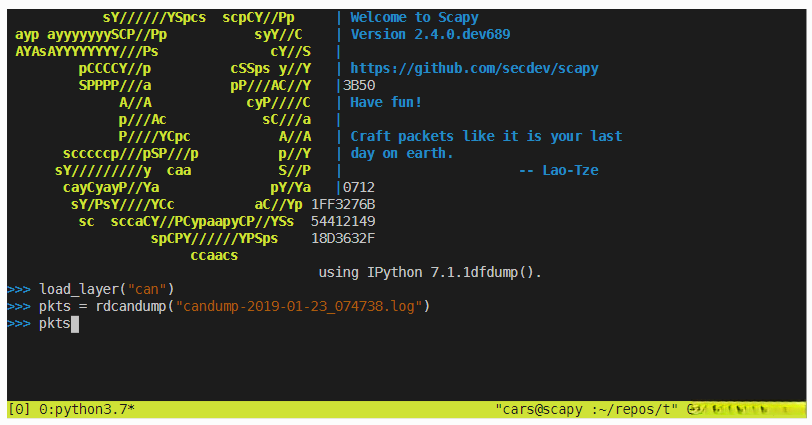This screenshot has height=425, width=812.
Task: Click the tmux window "0:python3.7*" in status bar
Action: pyautogui.click(x=86, y=409)
